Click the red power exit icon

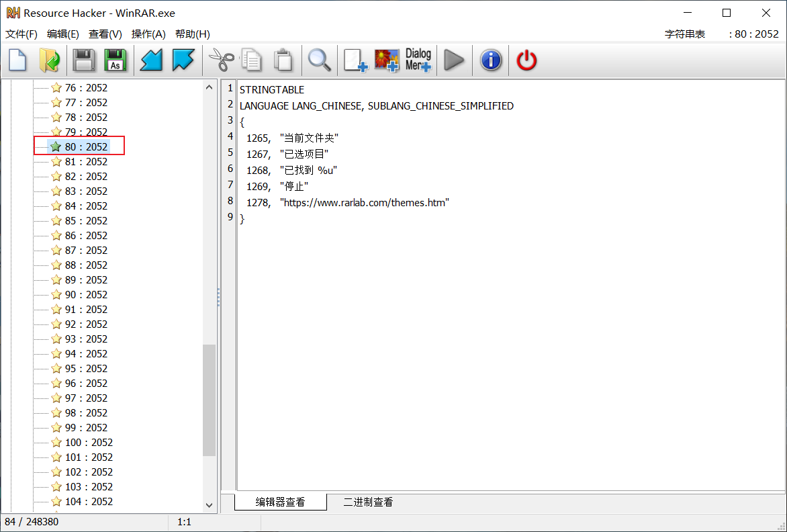[x=526, y=60]
